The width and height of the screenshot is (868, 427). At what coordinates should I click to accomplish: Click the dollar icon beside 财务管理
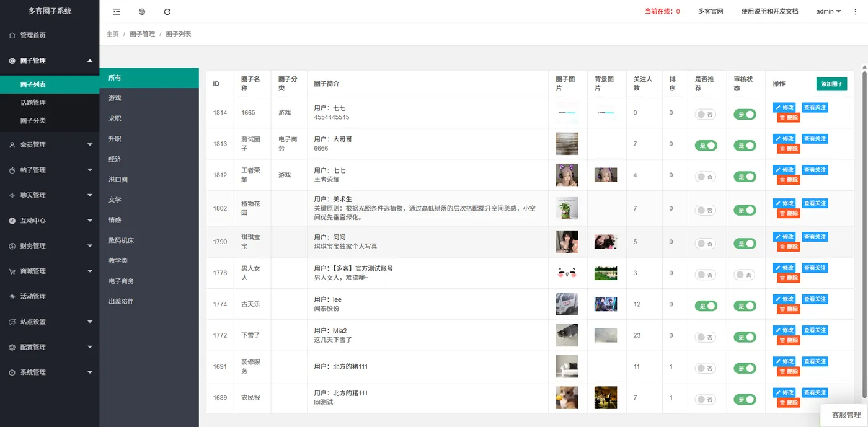point(12,246)
